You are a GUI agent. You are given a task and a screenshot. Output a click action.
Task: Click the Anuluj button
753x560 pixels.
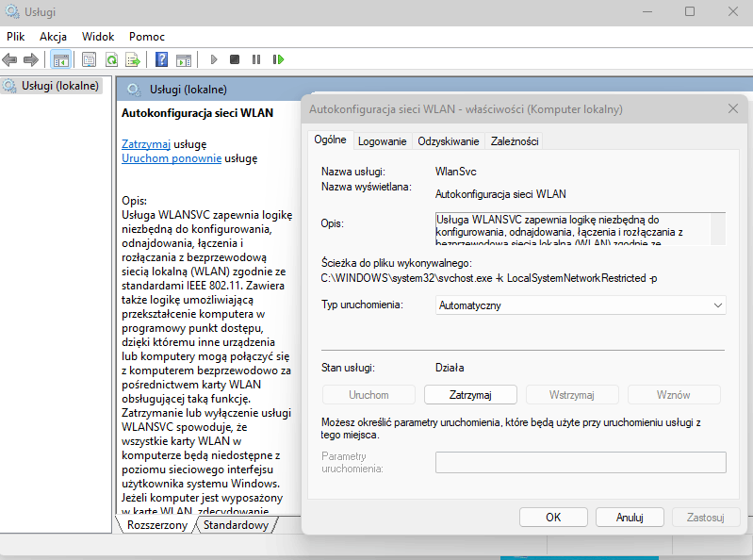pos(630,518)
